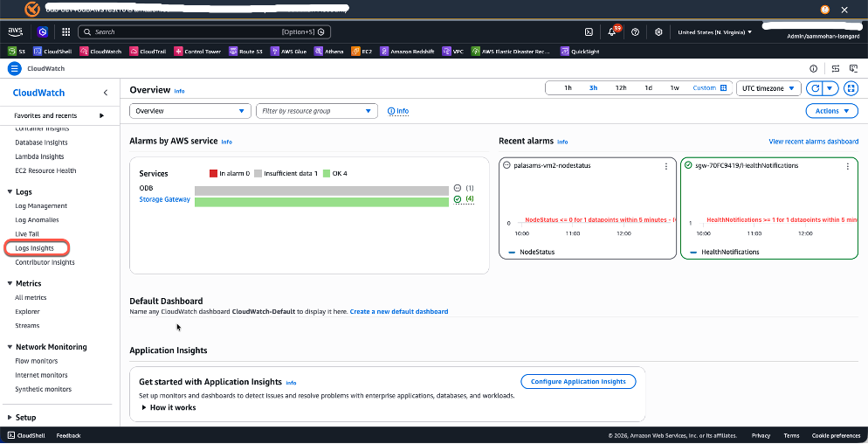Click the Info link beside Overview heading

tap(179, 91)
